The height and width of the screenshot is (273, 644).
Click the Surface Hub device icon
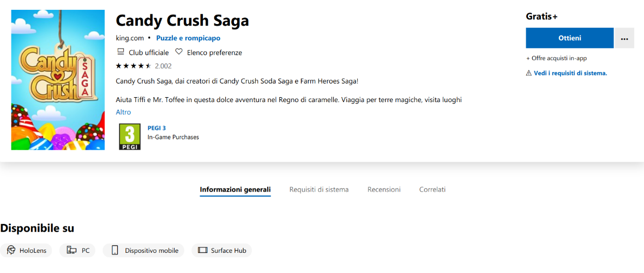point(202,251)
